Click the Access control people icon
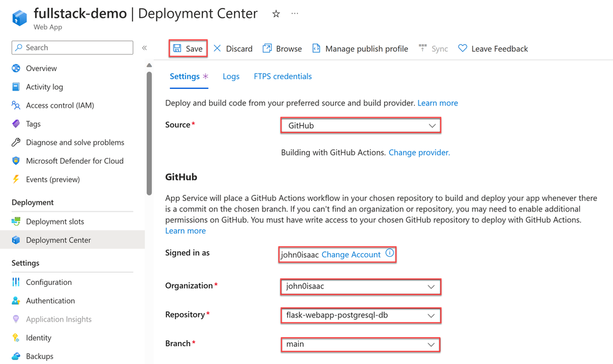Image resolution: width=613 pixels, height=364 pixels. pyautogui.click(x=16, y=105)
